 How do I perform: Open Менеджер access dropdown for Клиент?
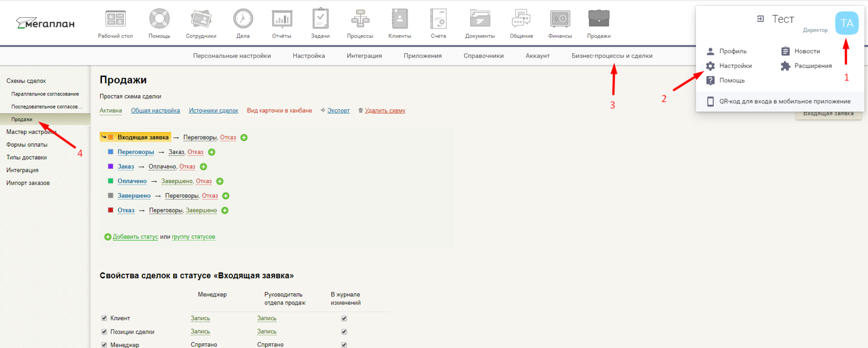coord(200,318)
